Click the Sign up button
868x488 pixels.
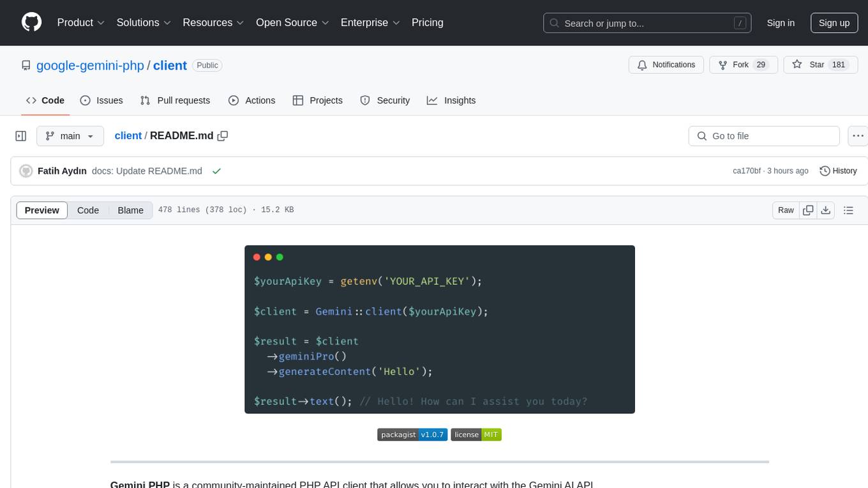coord(834,23)
